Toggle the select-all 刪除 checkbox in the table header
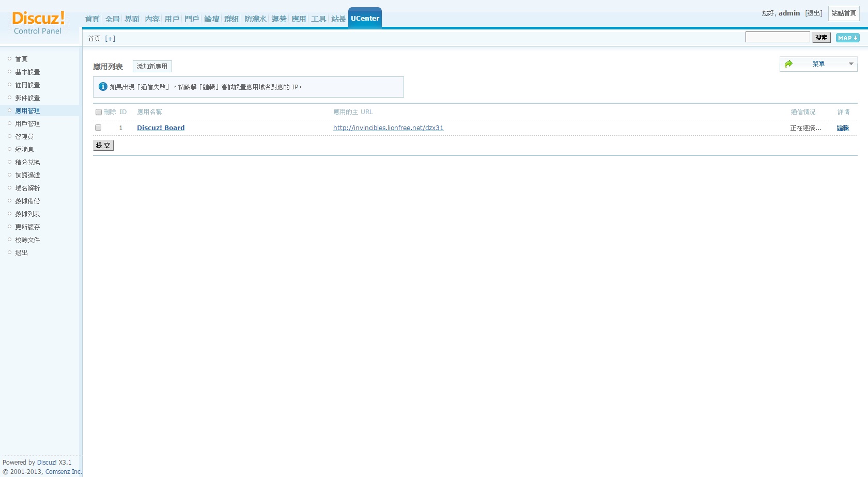 [99, 112]
